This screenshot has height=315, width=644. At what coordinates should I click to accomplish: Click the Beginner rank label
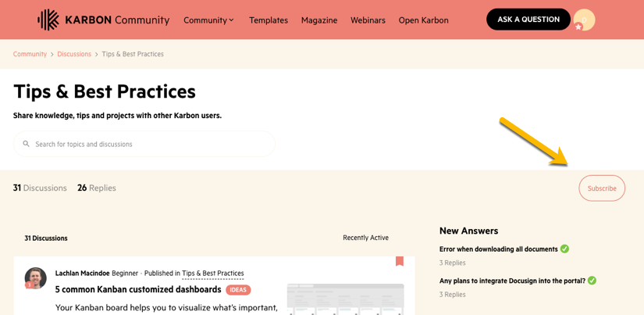(x=125, y=273)
